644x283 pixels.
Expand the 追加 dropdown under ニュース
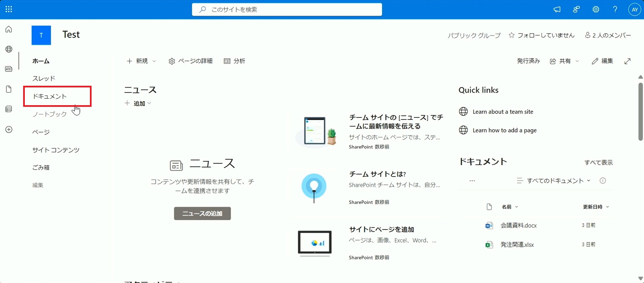(138, 103)
